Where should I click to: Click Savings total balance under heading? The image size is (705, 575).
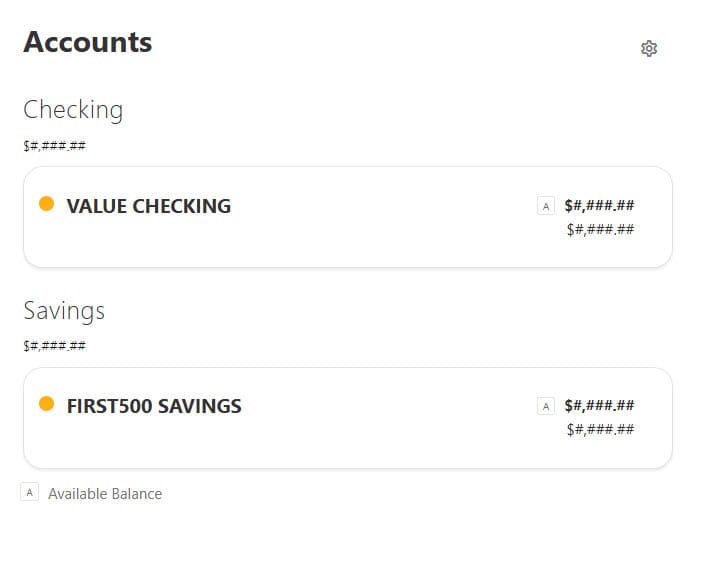click(x=54, y=346)
